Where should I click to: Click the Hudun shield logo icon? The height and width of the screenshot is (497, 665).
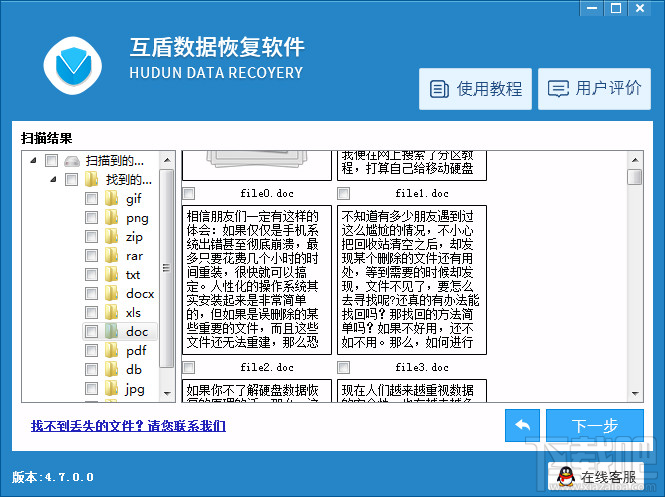[x=73, y=65]
